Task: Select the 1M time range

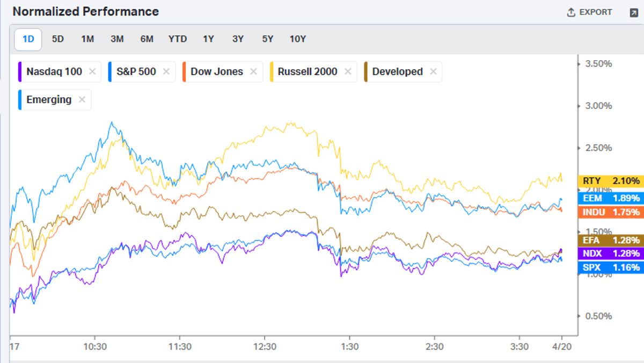Action: click(x=87, y=39)
